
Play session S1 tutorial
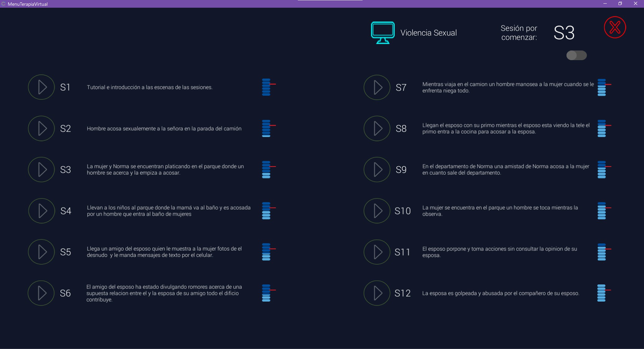point(41,87)
